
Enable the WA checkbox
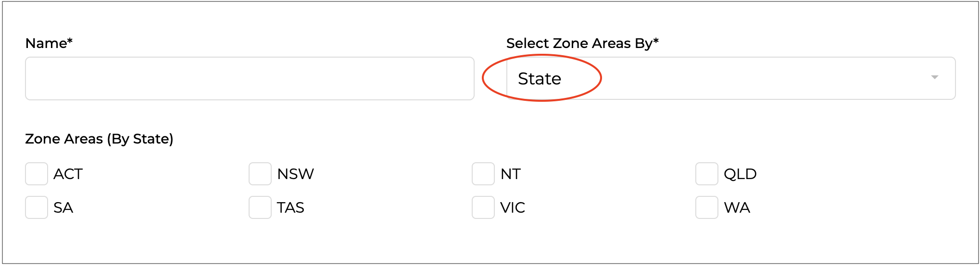[707, 207]
